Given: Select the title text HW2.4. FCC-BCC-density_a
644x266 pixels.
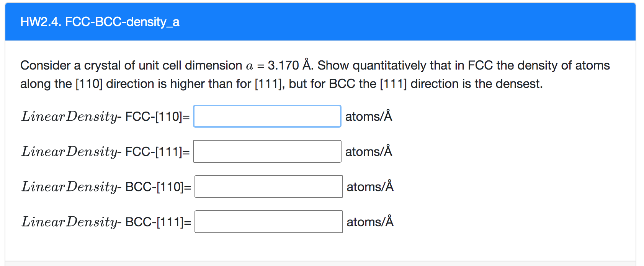Looking at the screenshot, I should pos(100,22).
